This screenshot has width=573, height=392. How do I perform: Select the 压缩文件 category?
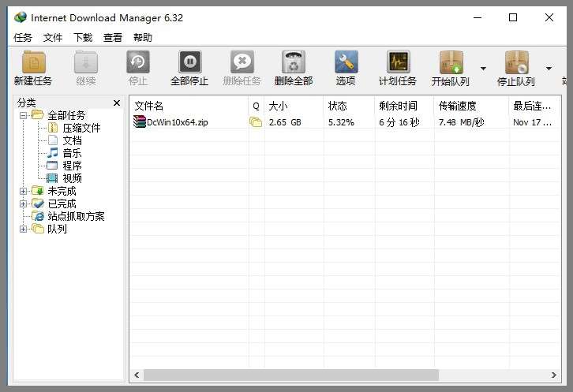pyautogui.click(x=81, y=128)
